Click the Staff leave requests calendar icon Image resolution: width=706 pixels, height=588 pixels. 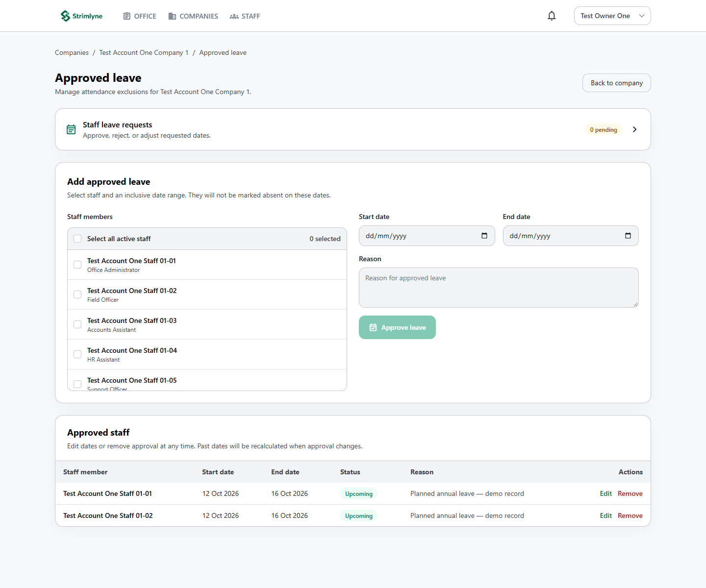71,129
